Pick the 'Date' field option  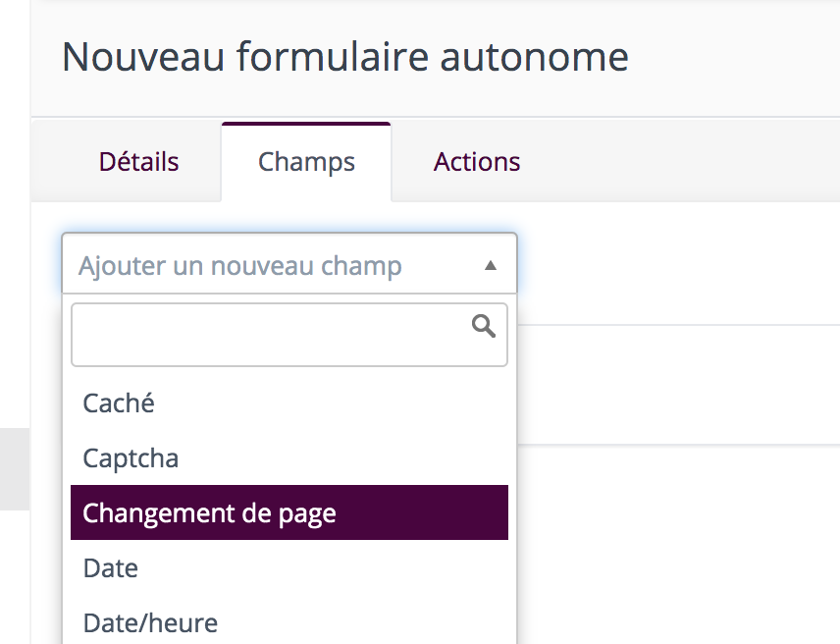coord(289,568)
